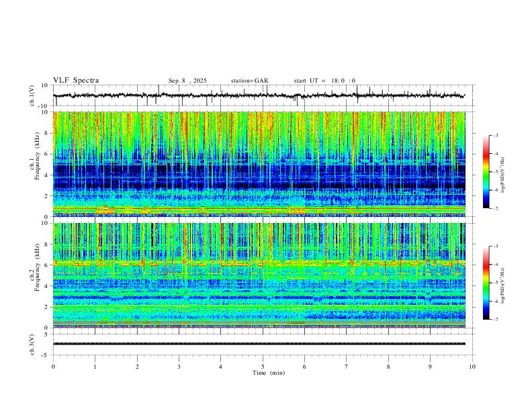This screenshot has width=532, height=411.
Task: Click time axis tick label "2"
Action: point(138,367)
